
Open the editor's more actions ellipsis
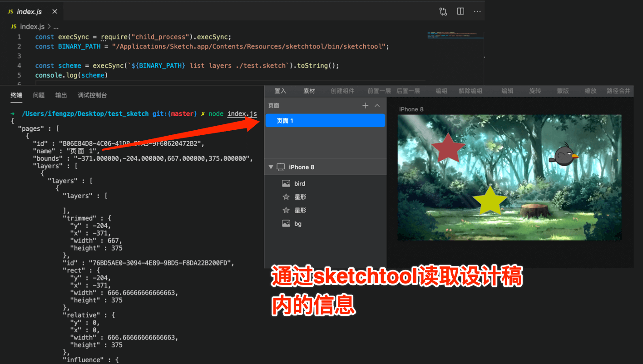477,11
